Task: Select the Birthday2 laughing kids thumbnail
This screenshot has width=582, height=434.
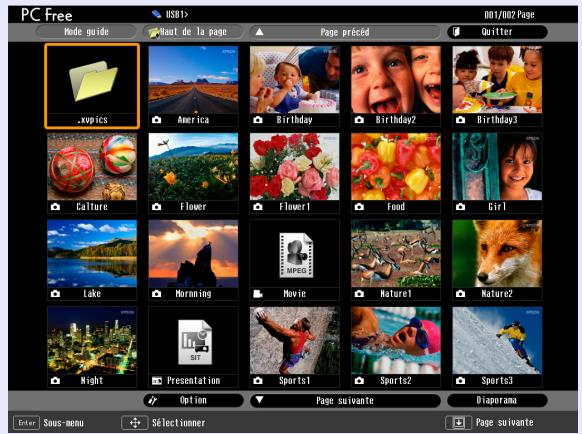Action: (x=396, y=79)
